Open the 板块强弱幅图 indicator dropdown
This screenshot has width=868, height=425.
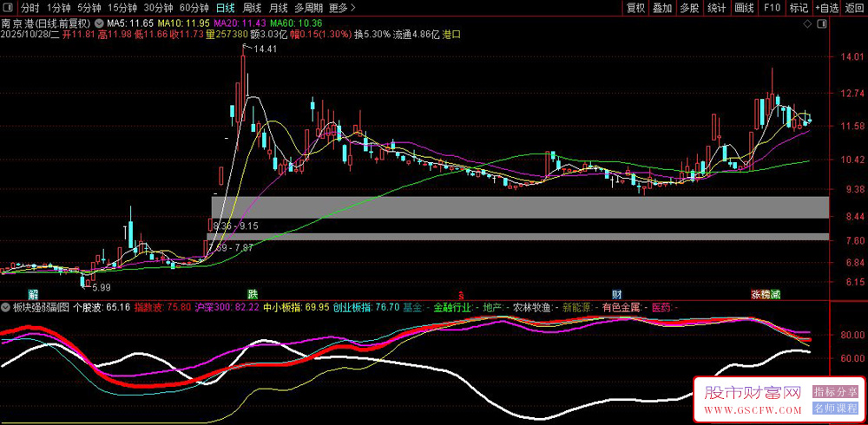point(6,307)
